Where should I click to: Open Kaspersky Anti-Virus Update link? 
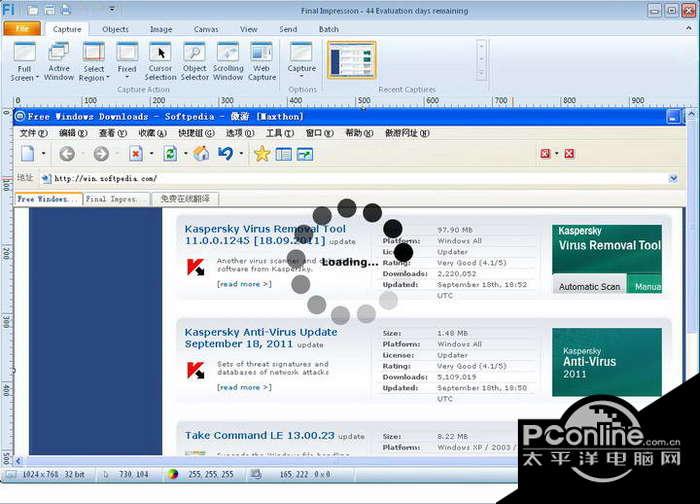[261, 338]
